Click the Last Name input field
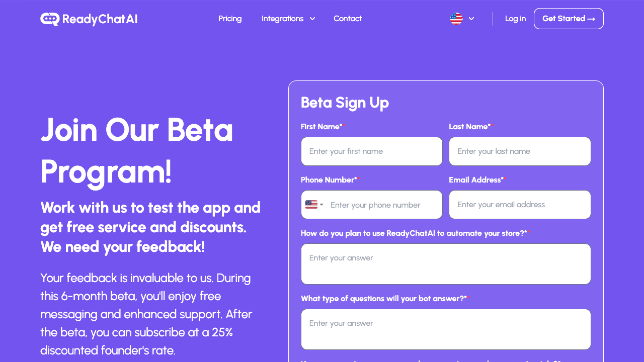Screen dimensions: 644x362 520,151
